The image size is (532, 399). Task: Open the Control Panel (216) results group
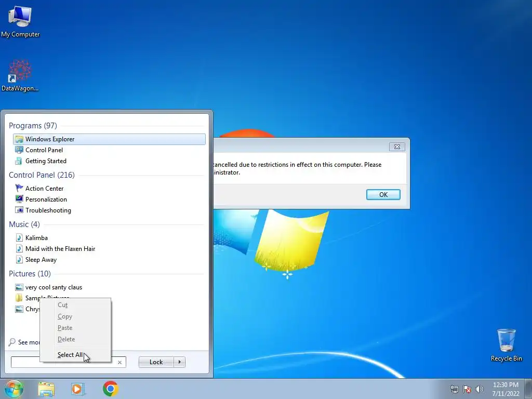(x=42, y=175)
